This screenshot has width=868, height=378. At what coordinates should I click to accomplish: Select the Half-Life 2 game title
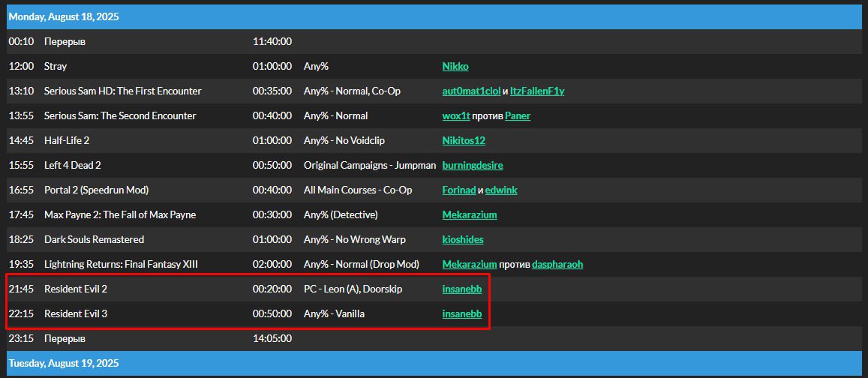coord(67,140)
